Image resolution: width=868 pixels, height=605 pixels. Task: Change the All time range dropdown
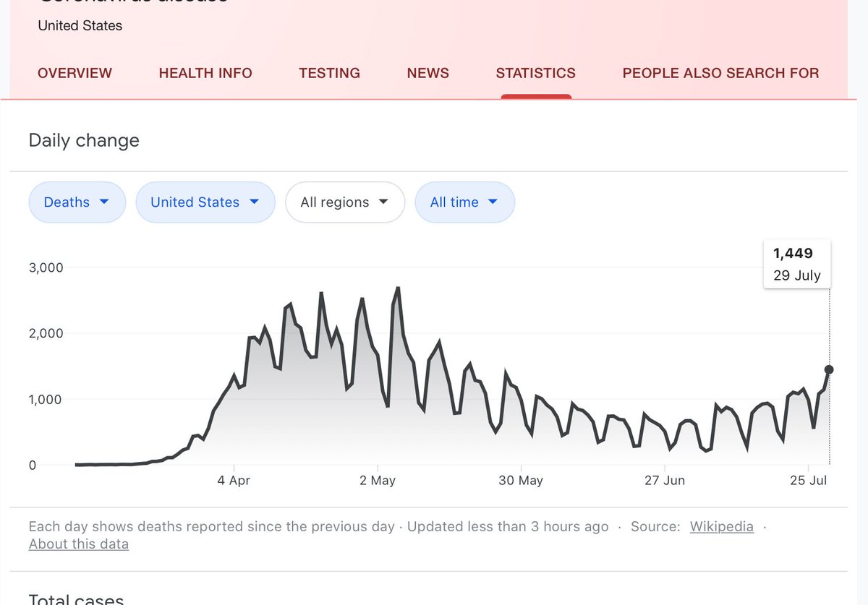pyautogui.click(x=465, y=202)
